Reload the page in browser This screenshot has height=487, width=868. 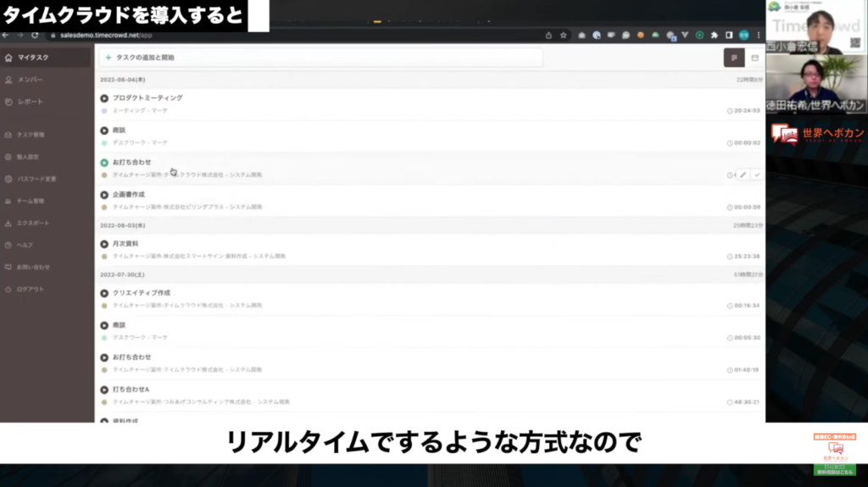pyautogui.click(x=35, y=35)
